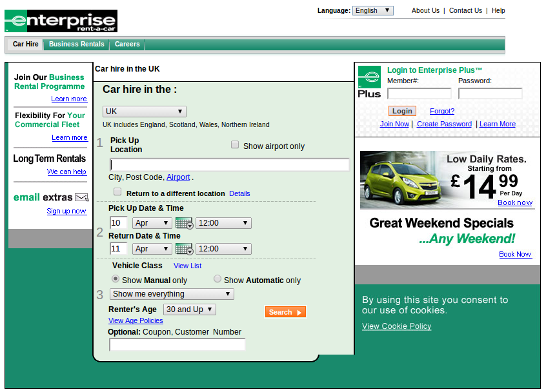Select Show Automatic only radio button
Image resolution: width=546 pixels, height=392 pixels.
coord(217,279)
